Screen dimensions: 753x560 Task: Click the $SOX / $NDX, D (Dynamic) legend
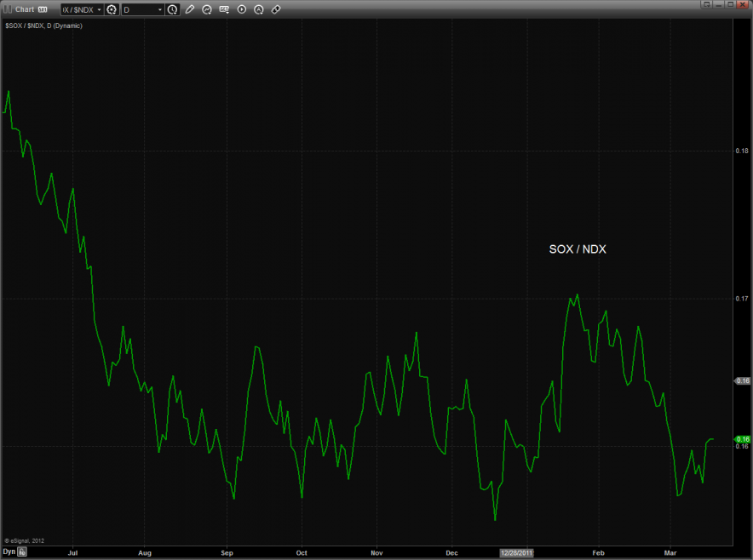pos(43,26)
